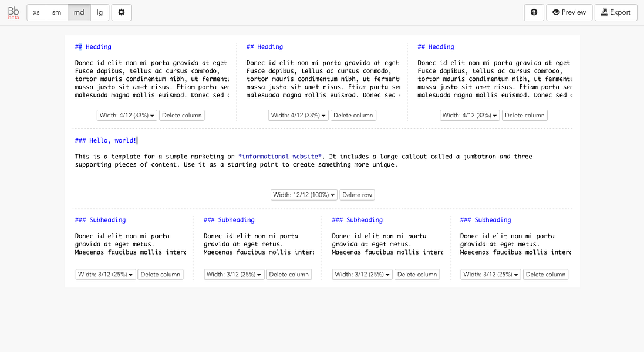The image size is (644, 352).
Task: Click the Preview eye button
Action: click(x=568, y=12)
